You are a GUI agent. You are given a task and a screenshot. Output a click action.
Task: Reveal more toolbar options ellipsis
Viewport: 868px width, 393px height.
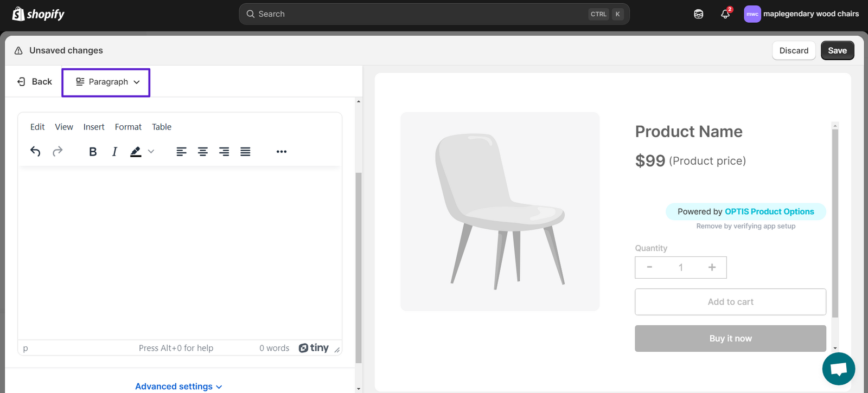pyautogui.click(x=281, y=151)
